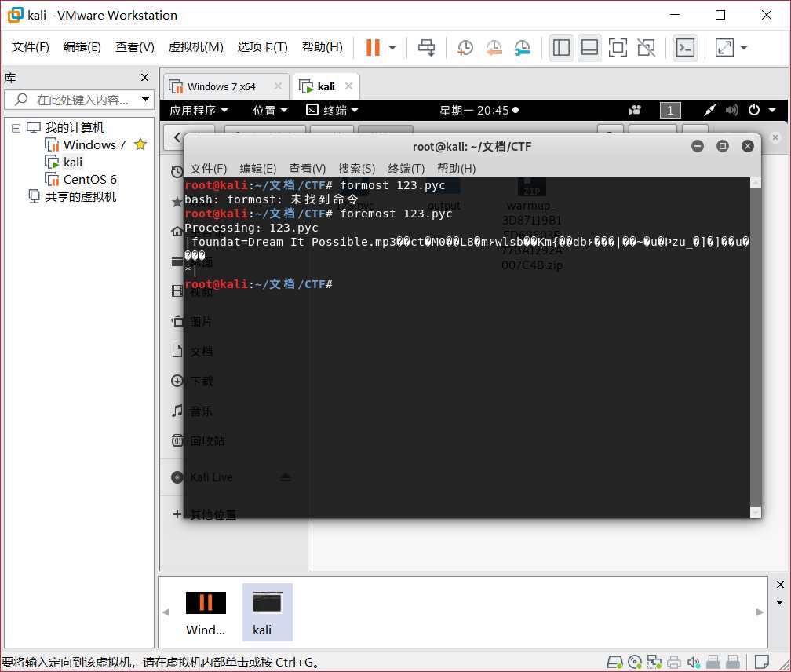Viewport: 791px width, 672px height.
Task: Open the 文件(F) menu in VMware
Action: (x=31, y=47)
